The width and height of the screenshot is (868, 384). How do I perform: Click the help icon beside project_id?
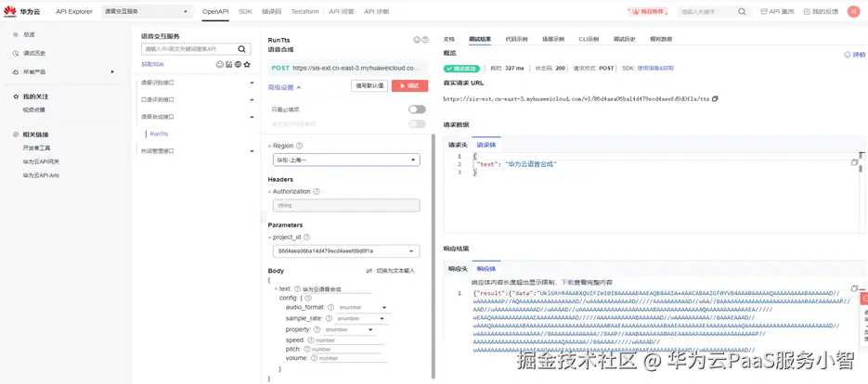306,237
